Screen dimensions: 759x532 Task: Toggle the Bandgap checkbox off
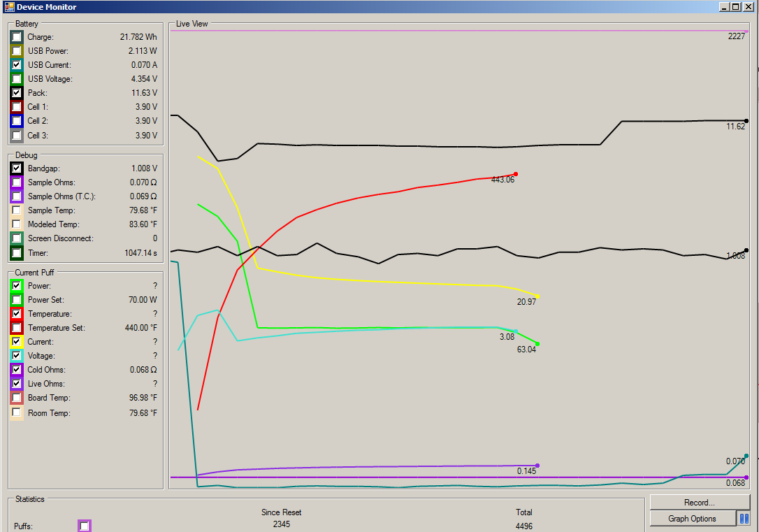[x=16, y=168]
